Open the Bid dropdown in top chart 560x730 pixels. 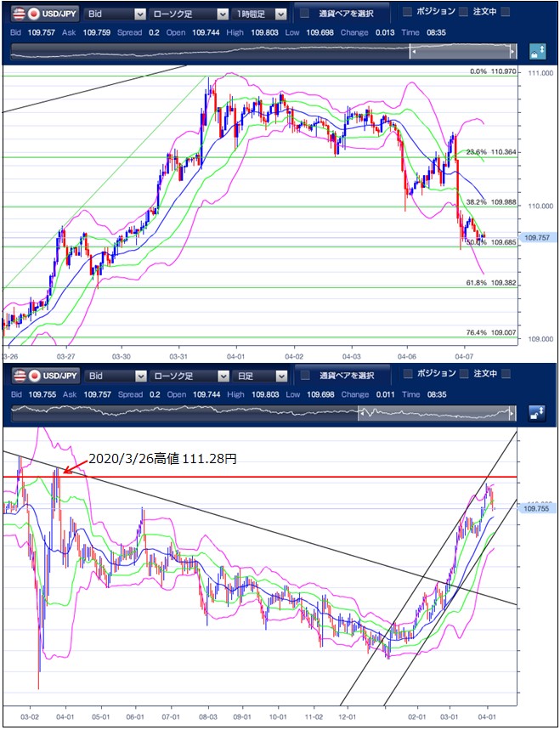[115, 14]
